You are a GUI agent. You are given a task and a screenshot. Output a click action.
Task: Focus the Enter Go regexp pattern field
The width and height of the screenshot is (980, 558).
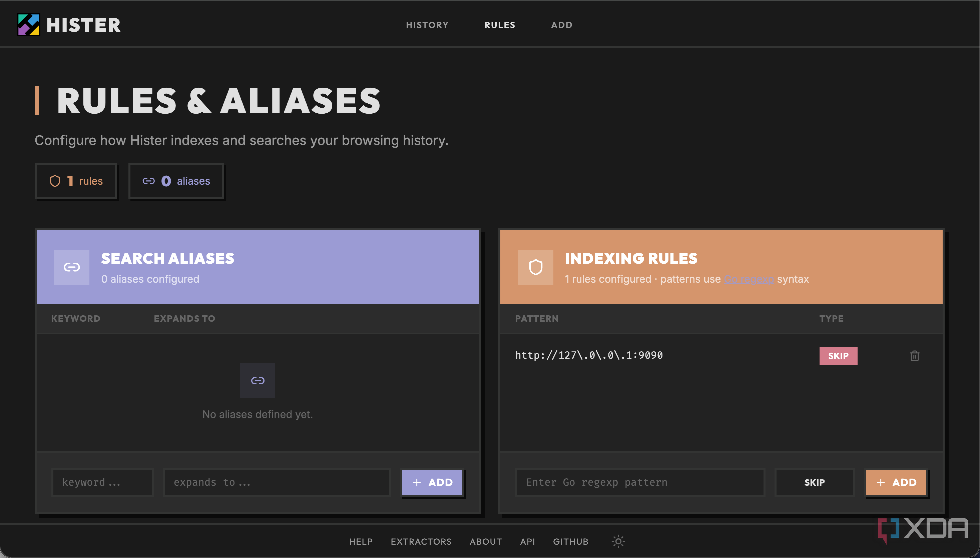click(640, 482)
